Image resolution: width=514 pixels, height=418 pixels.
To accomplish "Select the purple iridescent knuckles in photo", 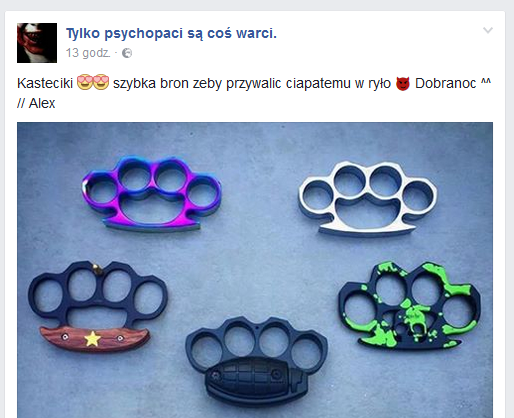I will [152, 193].
